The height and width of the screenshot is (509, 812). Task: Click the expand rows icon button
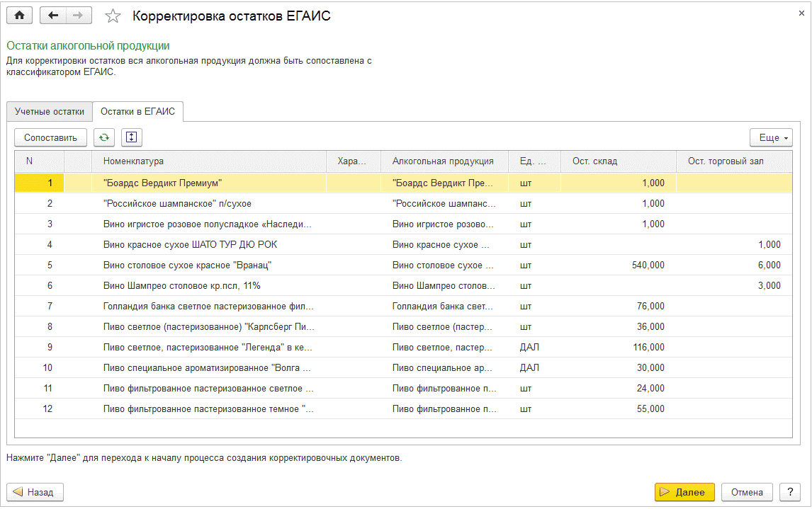(x=132, y=137)
